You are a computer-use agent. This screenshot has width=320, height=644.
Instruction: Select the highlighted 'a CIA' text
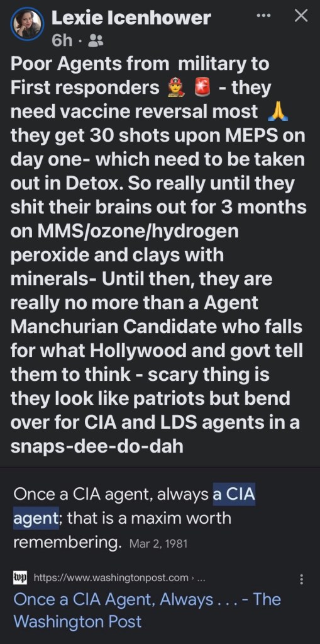pos(234,495)
